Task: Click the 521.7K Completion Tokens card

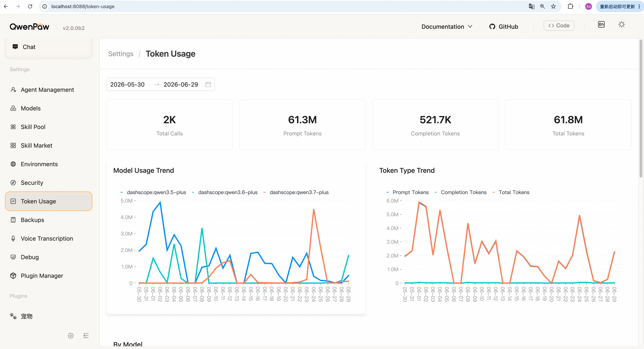Action: (x=435, y=125)
